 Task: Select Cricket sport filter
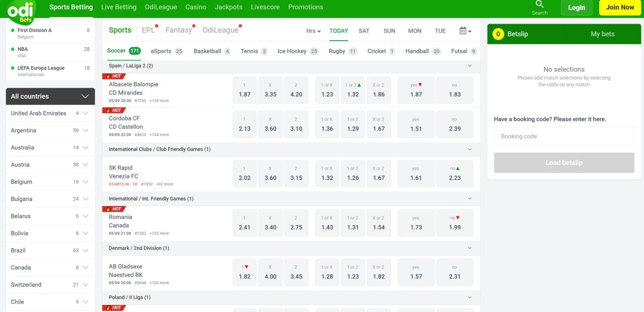coord(381,51)
